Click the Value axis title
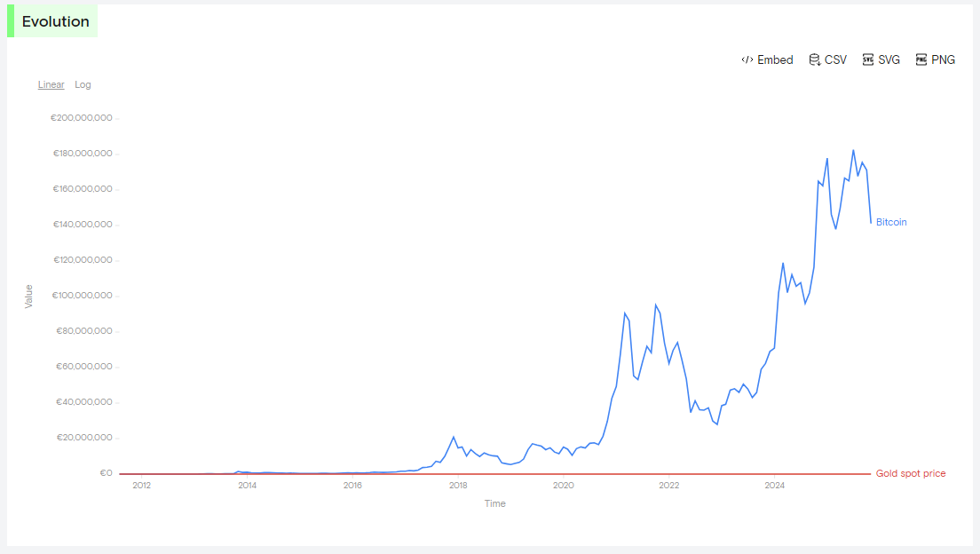Image resolution: width=980 pixels, height=554 pixels. tap(28, 296)
